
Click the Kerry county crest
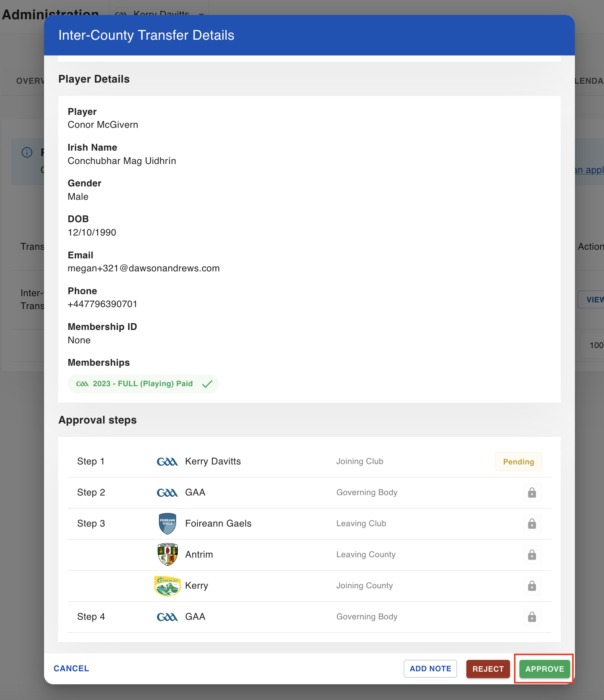[x=168, y=586]
